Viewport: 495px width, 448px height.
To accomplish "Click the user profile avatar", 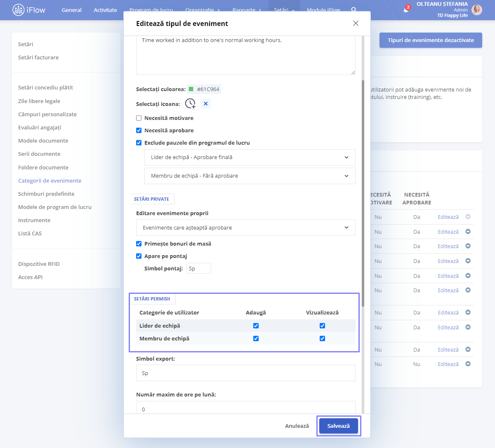I will pos(477,10).
